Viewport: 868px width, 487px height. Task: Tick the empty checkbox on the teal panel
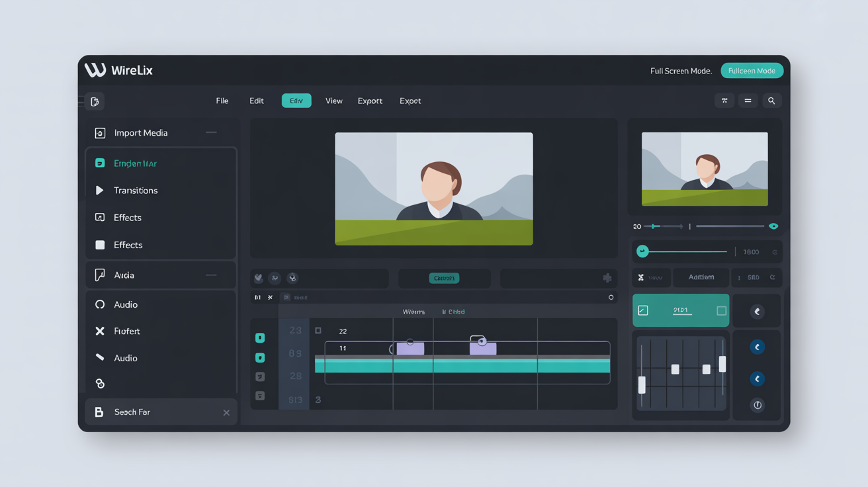(721, 310)
